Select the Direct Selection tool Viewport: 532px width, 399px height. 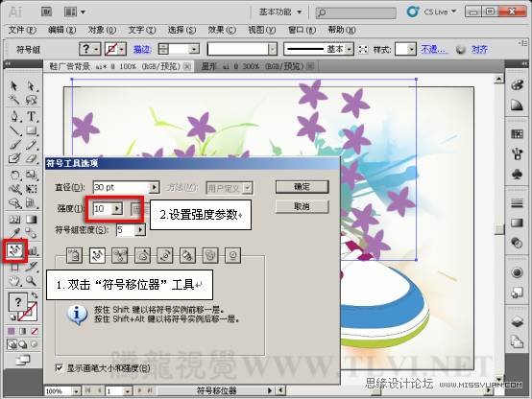coord(31,85)
